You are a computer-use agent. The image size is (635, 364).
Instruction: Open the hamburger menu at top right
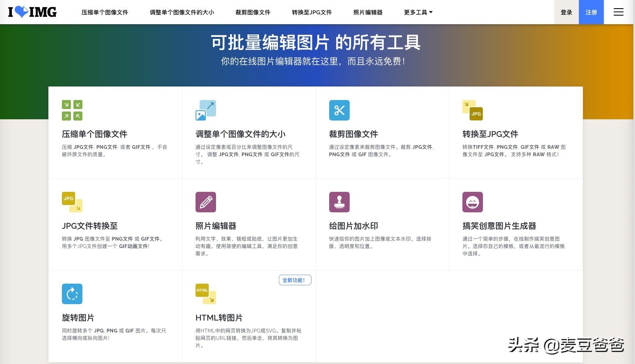[x=618, y=12]
